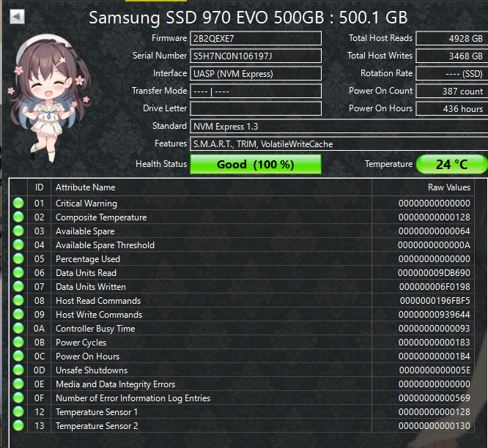Select the Unsafe Shutdowns attribute name

(x=92, y=370)
